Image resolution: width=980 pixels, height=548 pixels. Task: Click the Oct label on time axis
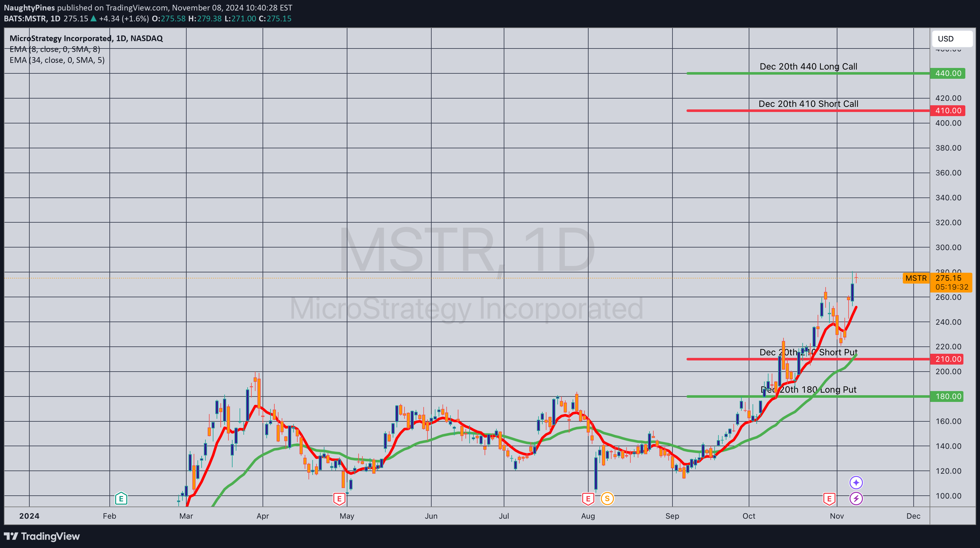[x=749, y=516]
